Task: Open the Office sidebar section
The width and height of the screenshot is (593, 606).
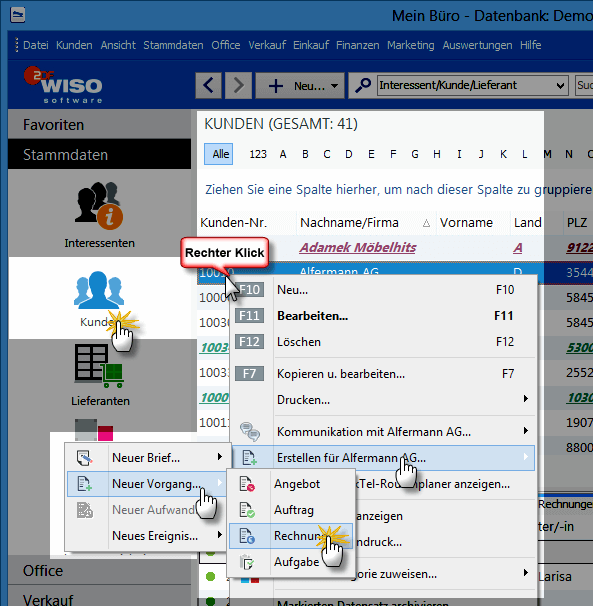Action: 99,570
